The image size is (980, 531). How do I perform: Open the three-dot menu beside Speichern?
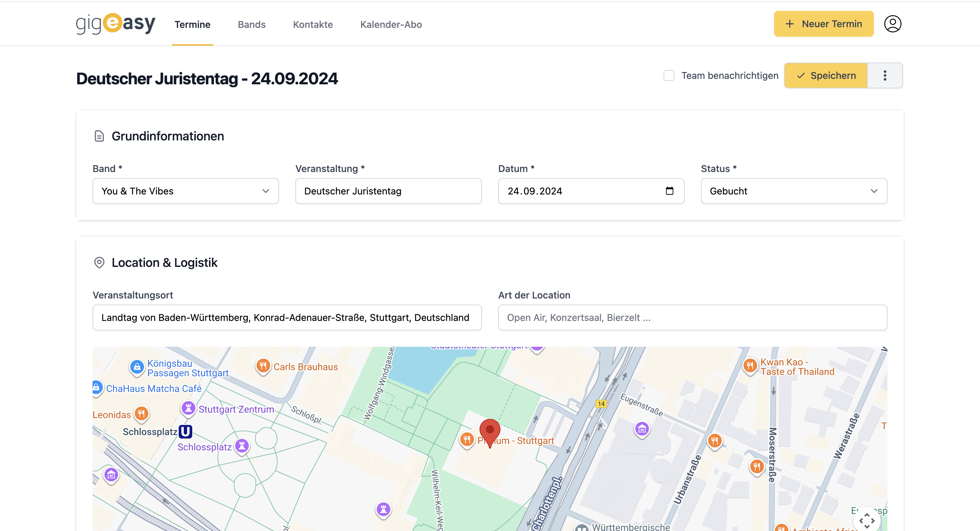pyautogui.click(x=885, y=75)
